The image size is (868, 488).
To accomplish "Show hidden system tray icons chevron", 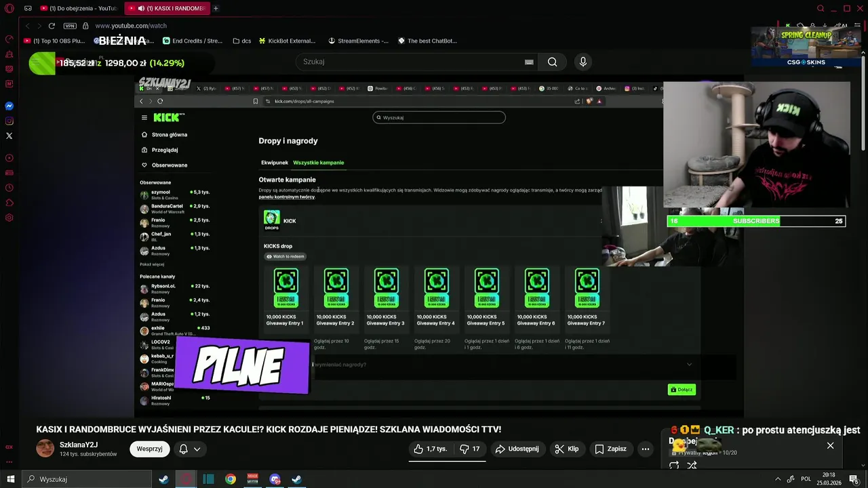I will point(777,479).
